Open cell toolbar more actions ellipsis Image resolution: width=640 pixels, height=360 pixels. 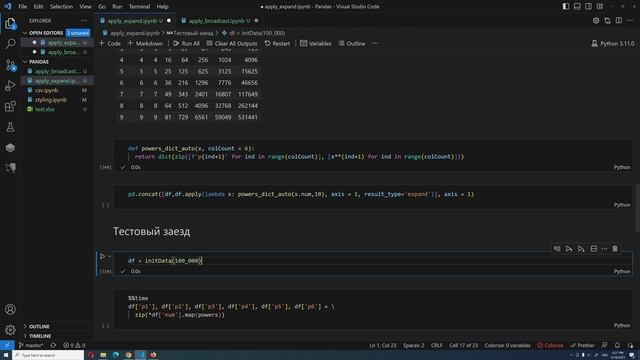[604, 249]
